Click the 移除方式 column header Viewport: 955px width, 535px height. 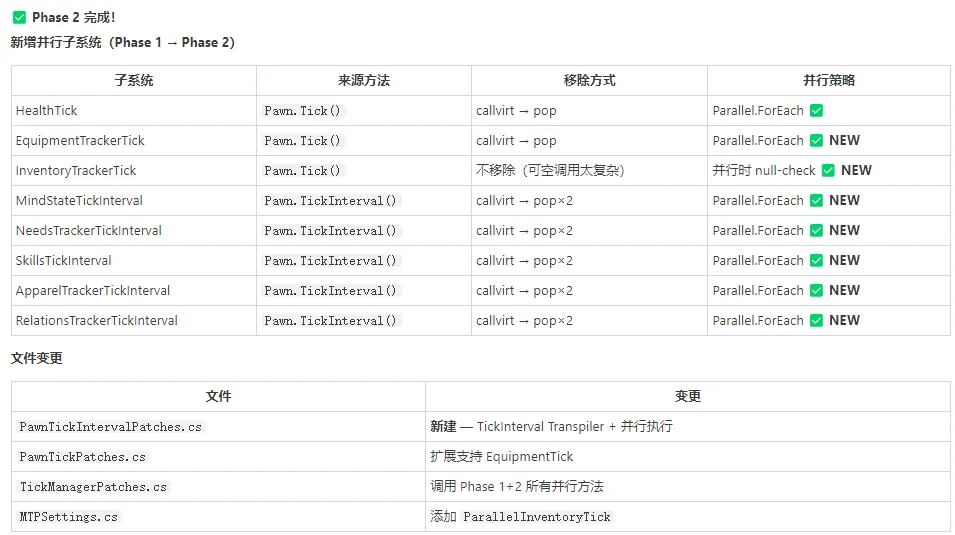(589, 81)
